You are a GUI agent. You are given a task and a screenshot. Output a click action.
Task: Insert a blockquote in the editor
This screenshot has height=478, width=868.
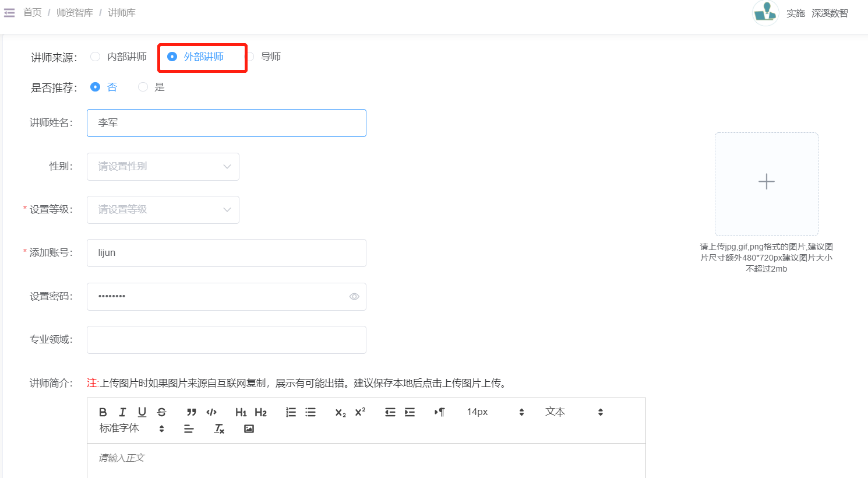pyautogui.click(x=191, y=412)
